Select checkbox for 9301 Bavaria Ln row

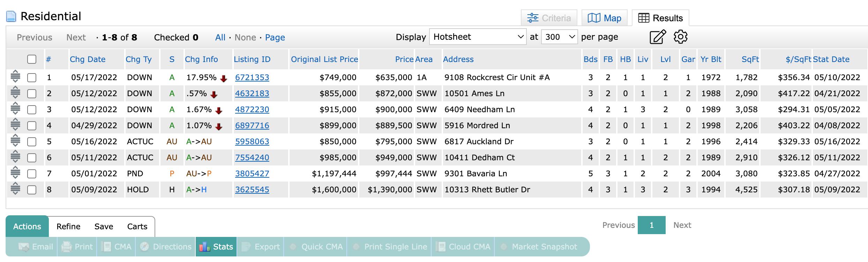coord(32,174)
